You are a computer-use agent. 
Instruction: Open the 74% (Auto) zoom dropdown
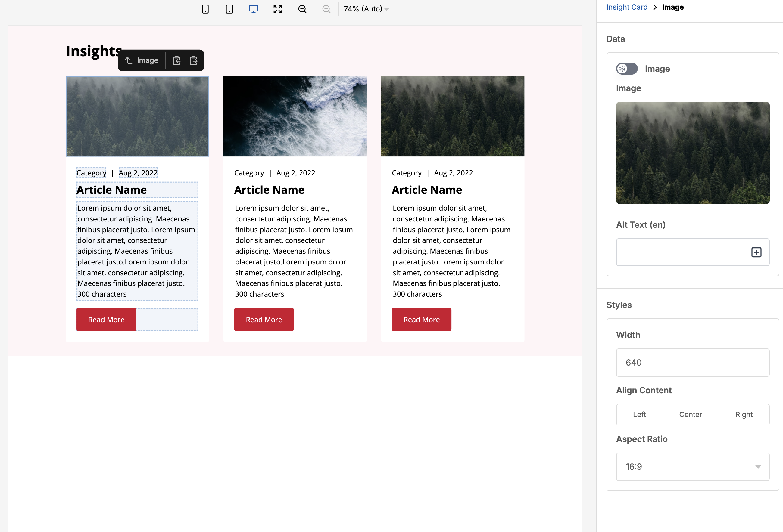tap(367, 9)
